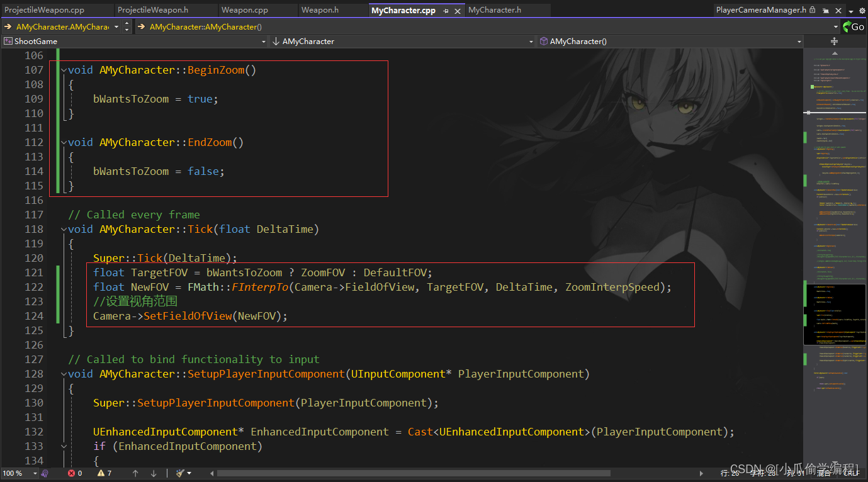Collapse the BeginZoom function block
868x482 pixels.
click(64, 70)
